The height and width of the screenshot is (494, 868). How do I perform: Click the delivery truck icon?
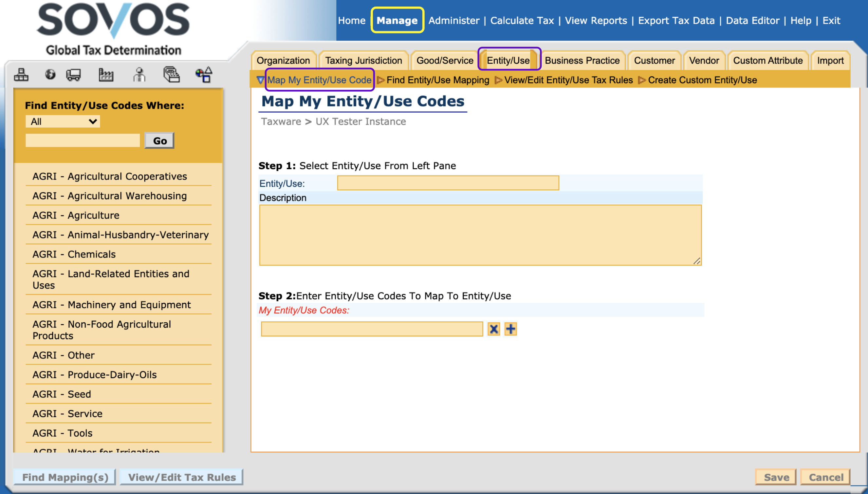(74, 74)
